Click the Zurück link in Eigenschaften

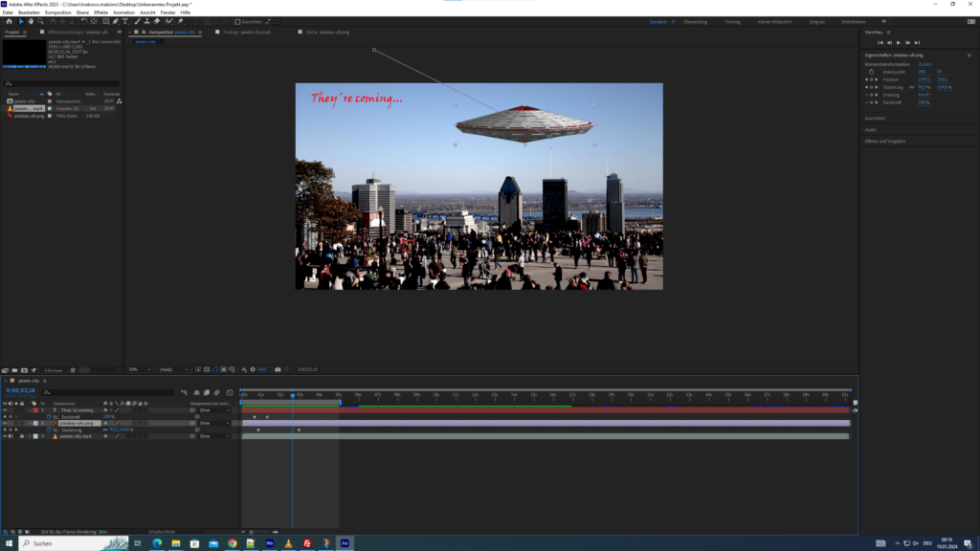(x=924, y=64)
